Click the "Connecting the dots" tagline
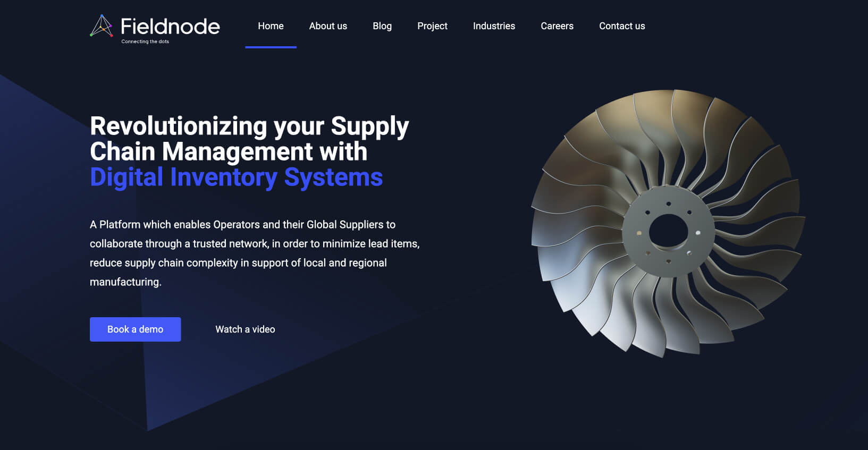 coord(145,41)
